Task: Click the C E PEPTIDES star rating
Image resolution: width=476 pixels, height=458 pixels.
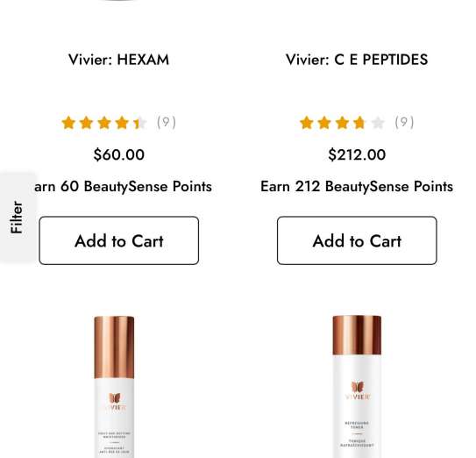Action: tap(342, 123)
